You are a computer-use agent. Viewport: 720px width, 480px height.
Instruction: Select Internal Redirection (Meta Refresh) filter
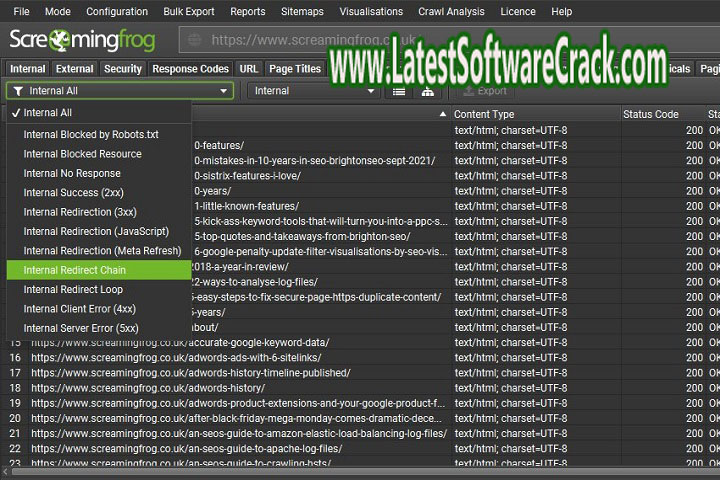(99, 250)
